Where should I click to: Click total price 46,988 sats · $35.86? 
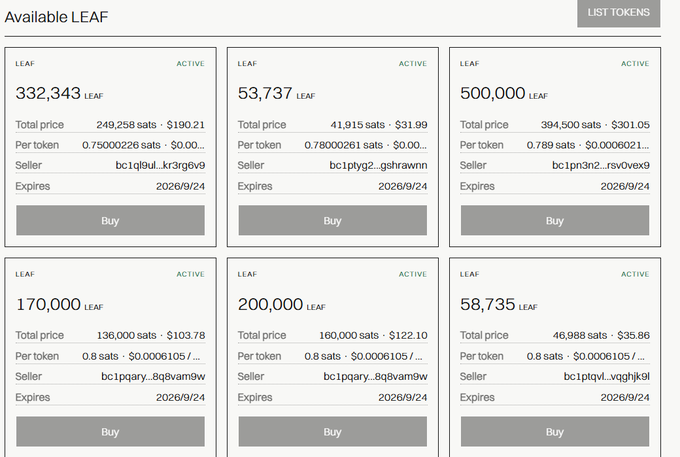click(601, 336)
